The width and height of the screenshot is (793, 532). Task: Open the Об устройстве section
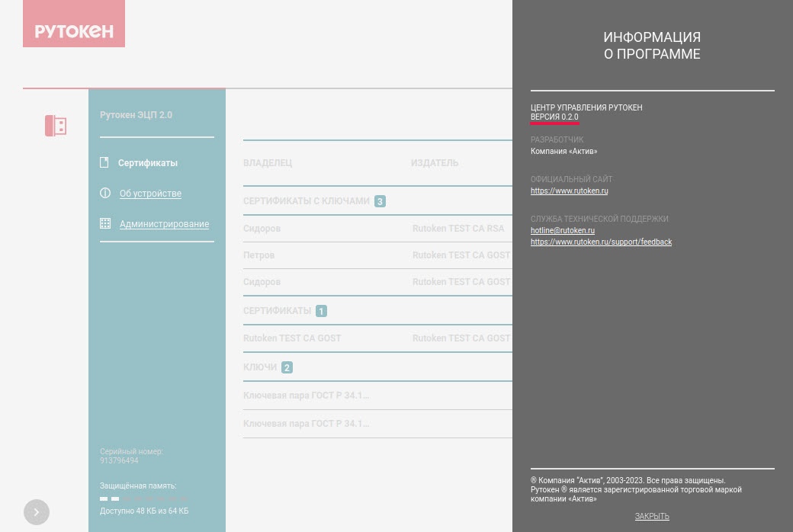[150, 193]
